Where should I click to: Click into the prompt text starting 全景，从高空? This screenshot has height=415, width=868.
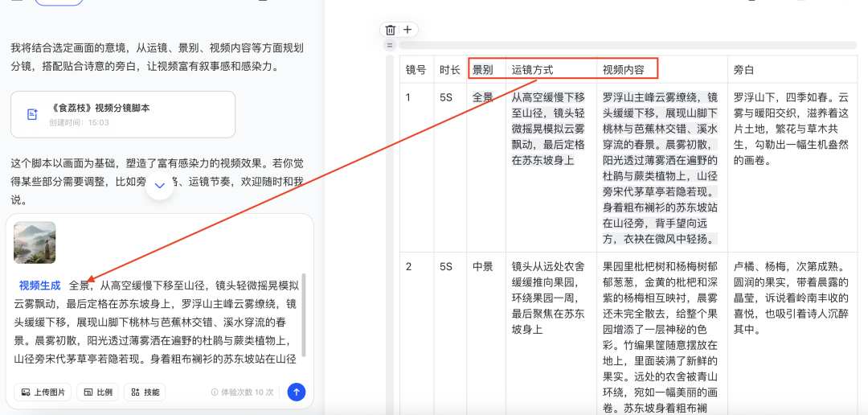[x=158, y=323]
